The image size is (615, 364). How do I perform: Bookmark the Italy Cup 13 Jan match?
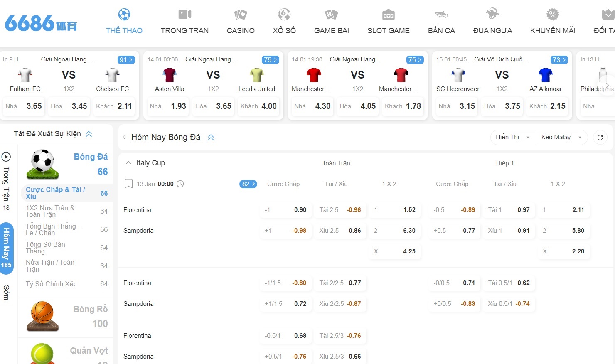pos(129,184)
